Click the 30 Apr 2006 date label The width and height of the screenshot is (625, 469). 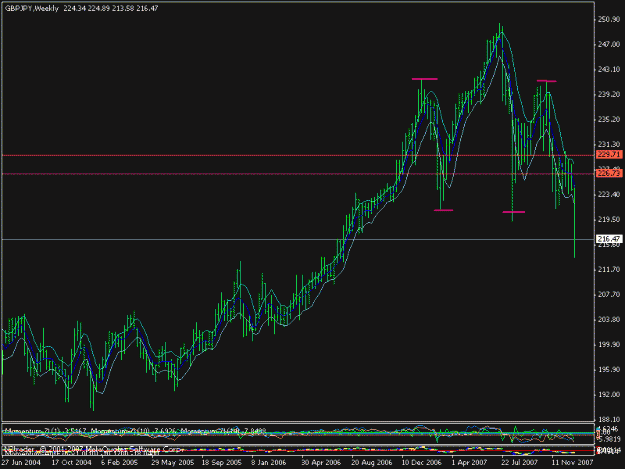coord(321,463)
